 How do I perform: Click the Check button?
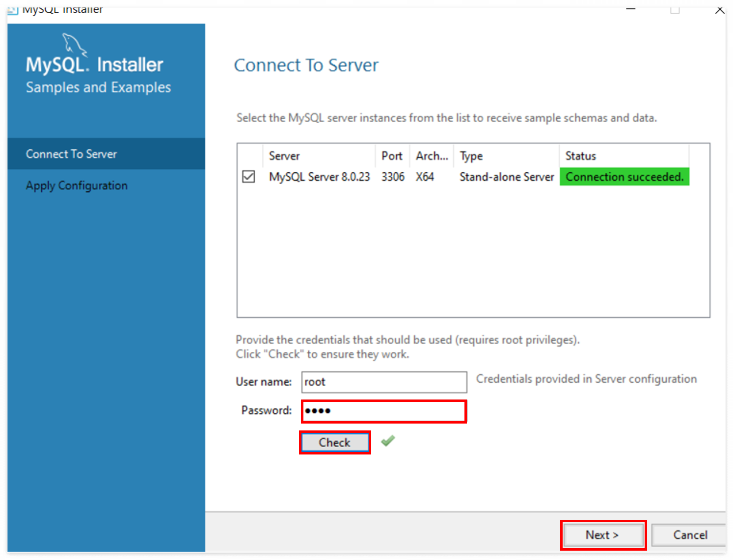335,443
